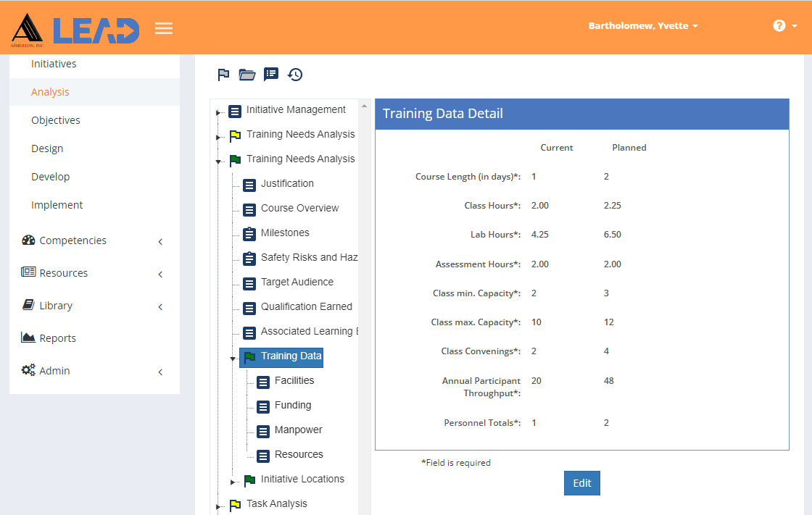
Task: Click the Training Data green flag icon
Action: [x=249, y=357]
